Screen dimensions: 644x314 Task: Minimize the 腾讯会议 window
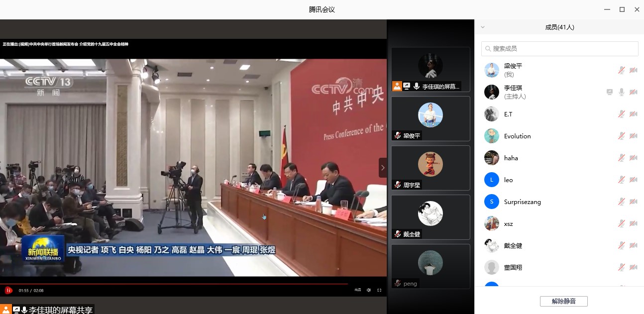tap(607, 9)
